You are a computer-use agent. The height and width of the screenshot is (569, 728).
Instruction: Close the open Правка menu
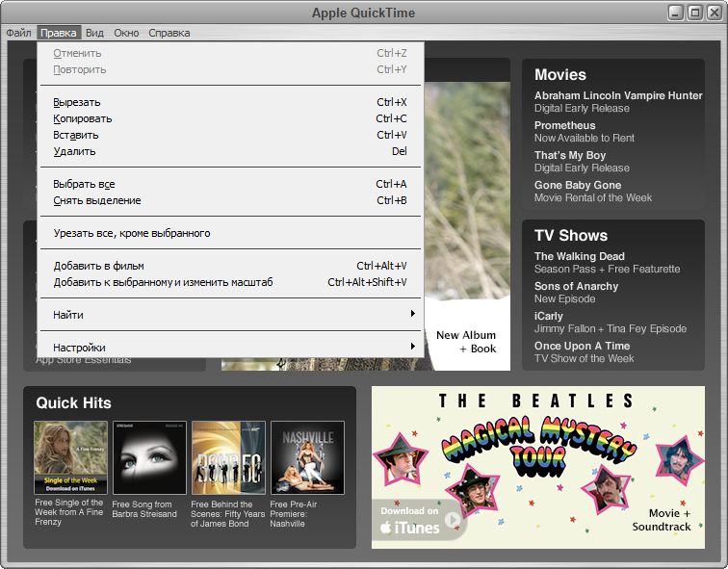(59, 33)
